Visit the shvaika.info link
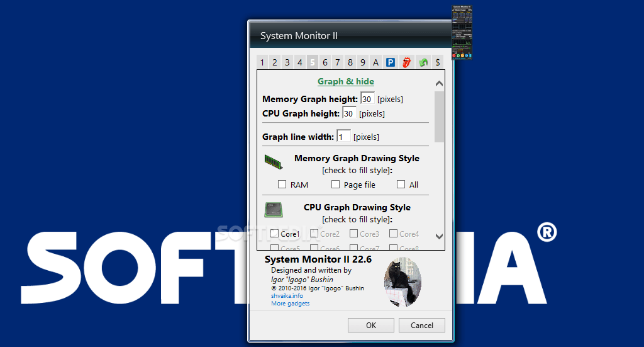Image resolution: width=644 pixels, height=347 pixels. point(287,295)
